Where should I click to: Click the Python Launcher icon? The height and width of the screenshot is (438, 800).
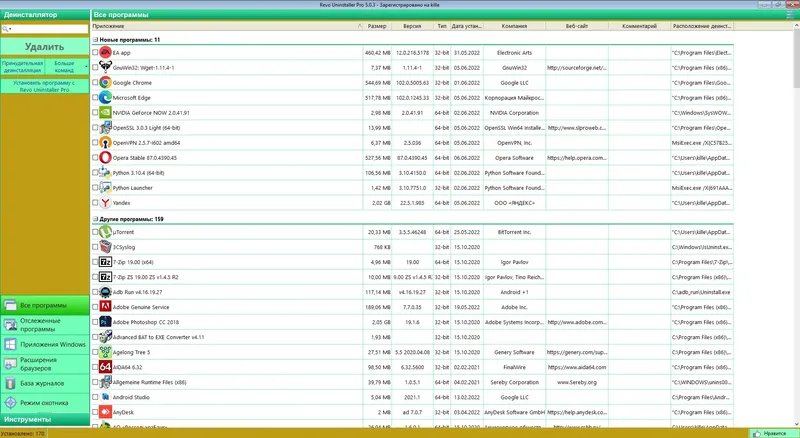point(105,187)
